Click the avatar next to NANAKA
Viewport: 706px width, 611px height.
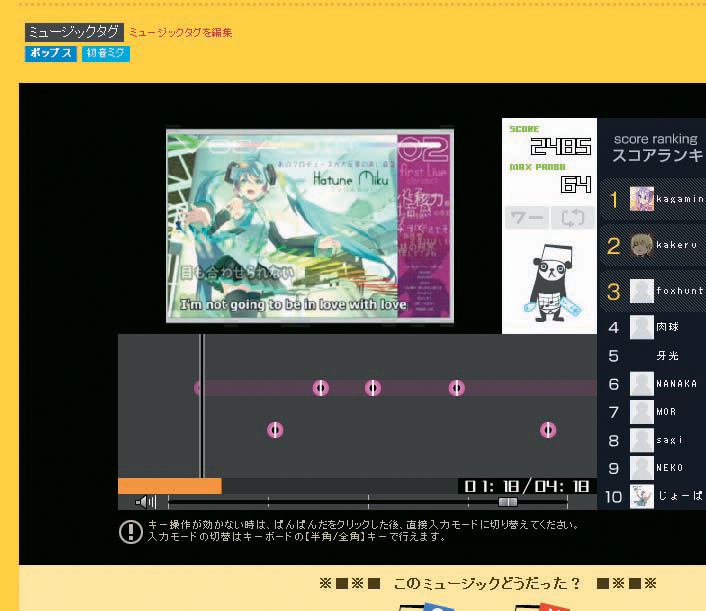pyautogui.click(x=642, y=384)
